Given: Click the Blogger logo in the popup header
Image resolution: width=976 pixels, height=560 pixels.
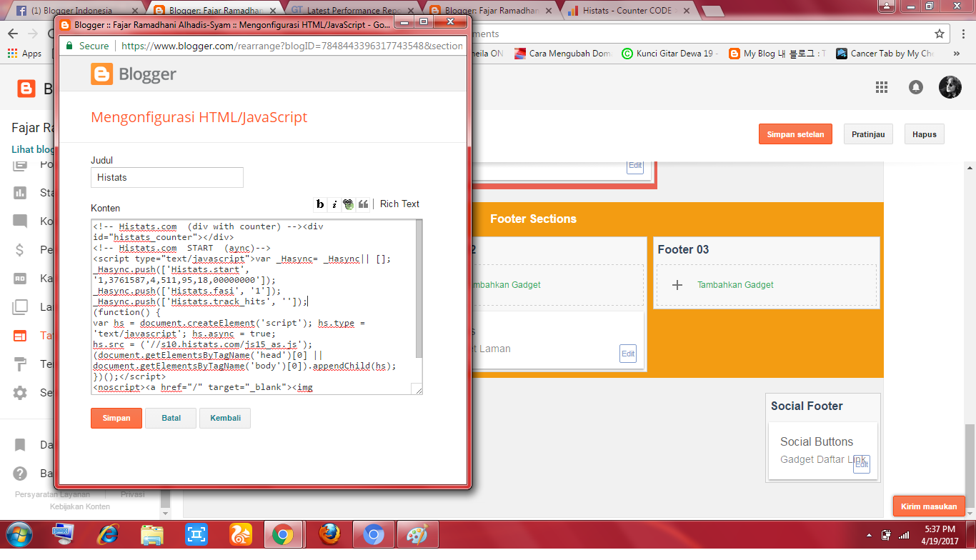Looking at the screenshot, I should point(134,74).
